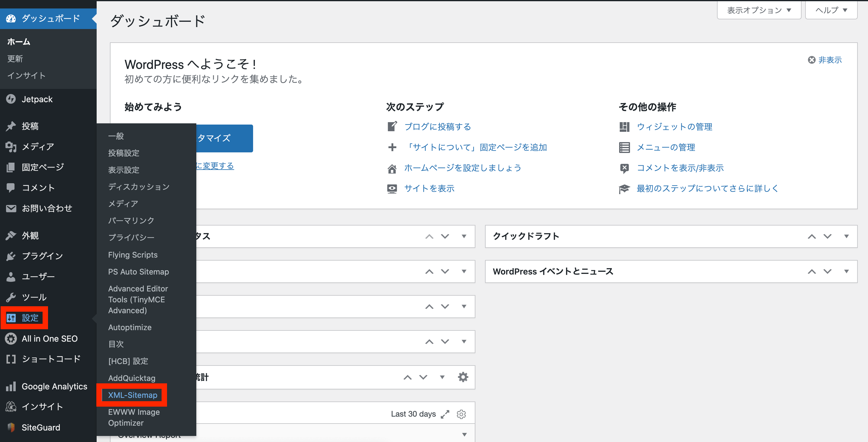This screenshot has width=868, height=442.
Task: Open the stats widget gear settings
Action: [x=463, y=377]
